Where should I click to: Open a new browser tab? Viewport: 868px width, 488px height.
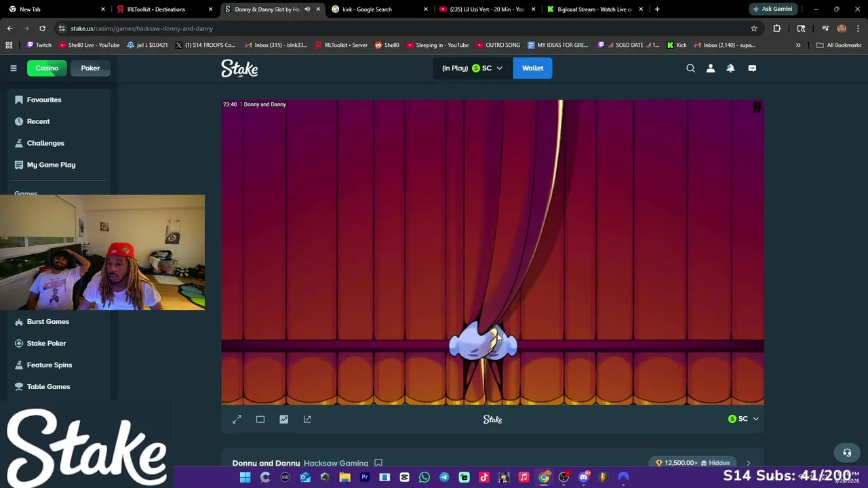(x=657, y=9)
